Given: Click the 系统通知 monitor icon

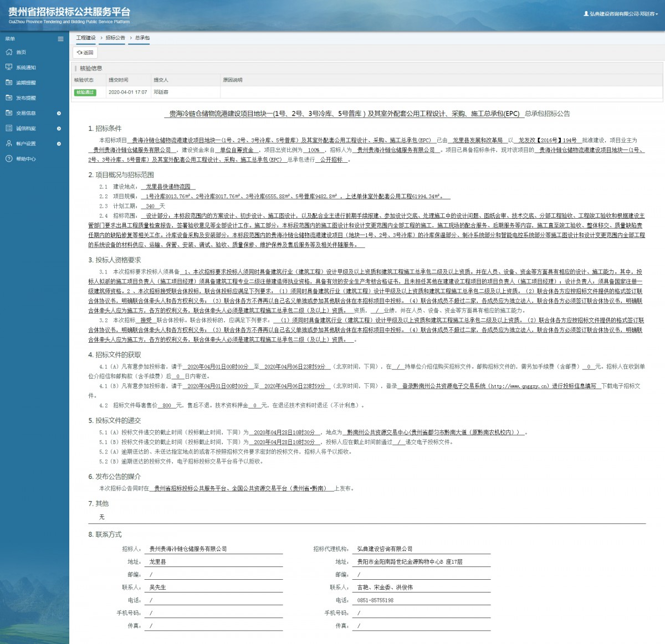Looking at the screenshot, I should pos(8,67).
